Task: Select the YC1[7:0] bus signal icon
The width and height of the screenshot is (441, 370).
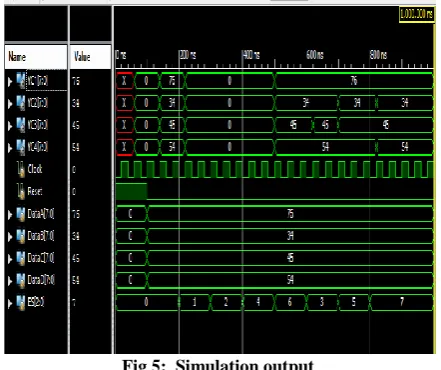Action: coord(21,80)
